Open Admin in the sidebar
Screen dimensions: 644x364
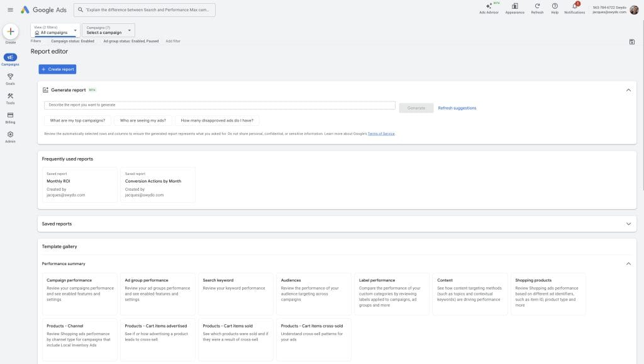coord(10,136)
